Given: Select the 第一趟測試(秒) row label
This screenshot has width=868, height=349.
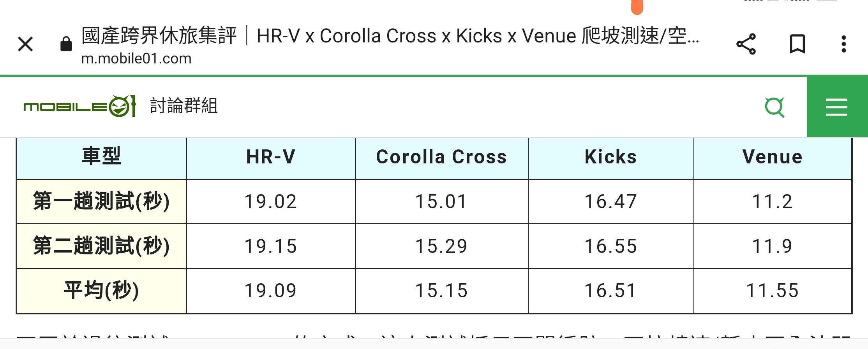Looking at the screenshot, I should (x=101, y=202).
